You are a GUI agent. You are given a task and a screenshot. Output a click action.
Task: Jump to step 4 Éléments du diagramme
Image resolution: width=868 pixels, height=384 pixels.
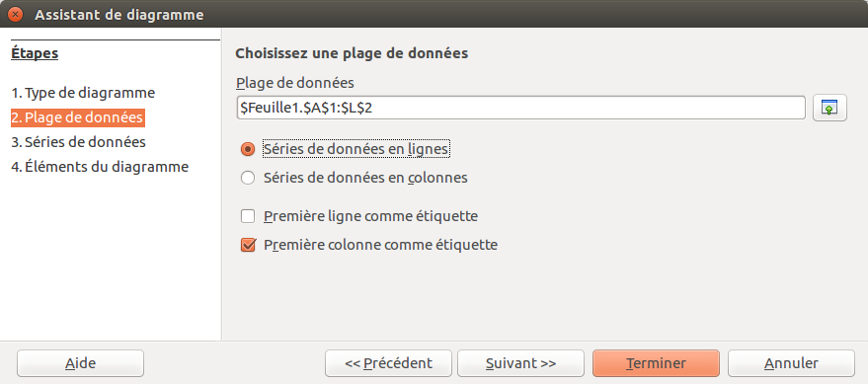click(100, 167)
